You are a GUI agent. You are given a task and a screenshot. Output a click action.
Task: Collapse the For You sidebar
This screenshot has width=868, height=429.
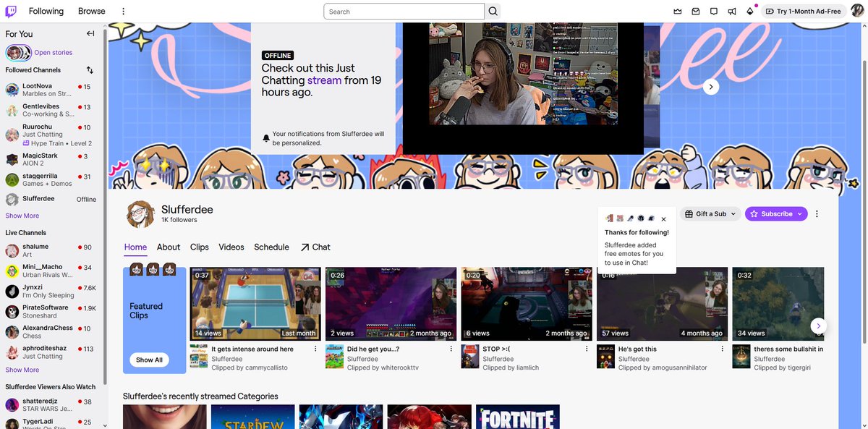pyautogui.click(x=90, y=33)
